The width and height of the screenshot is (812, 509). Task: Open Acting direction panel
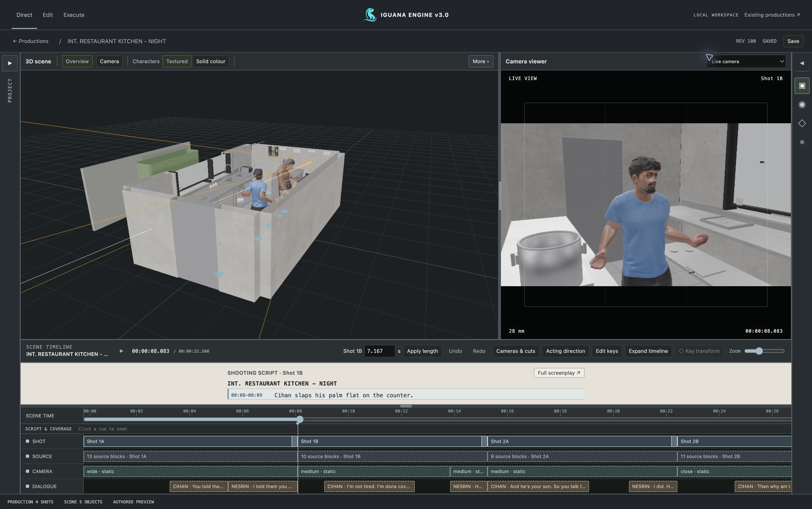[x=566, y=351]
